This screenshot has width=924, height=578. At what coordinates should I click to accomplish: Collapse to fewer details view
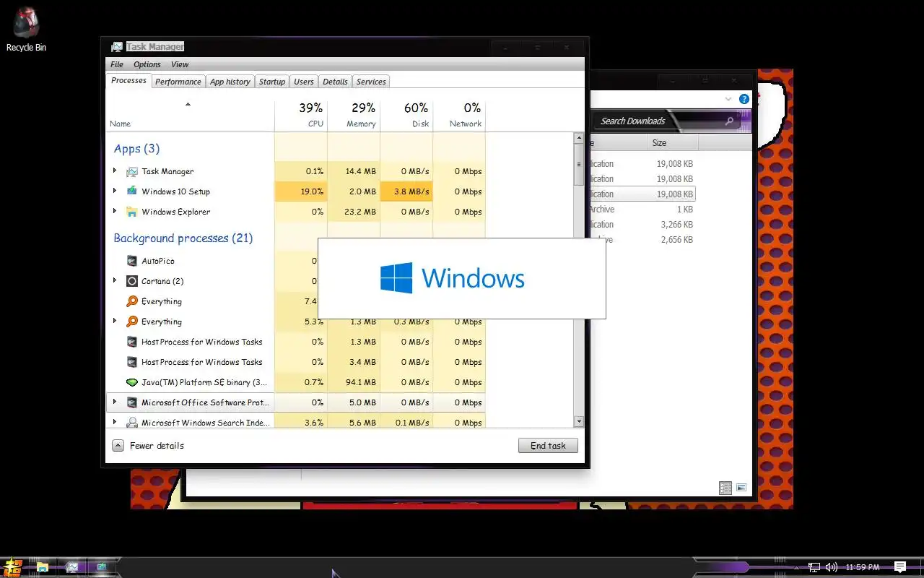(x=149, y=446)
